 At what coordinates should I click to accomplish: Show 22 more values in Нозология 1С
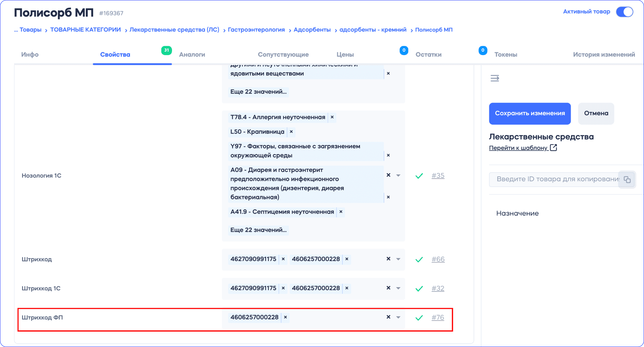pyautogui.click(x=258, y=230)
